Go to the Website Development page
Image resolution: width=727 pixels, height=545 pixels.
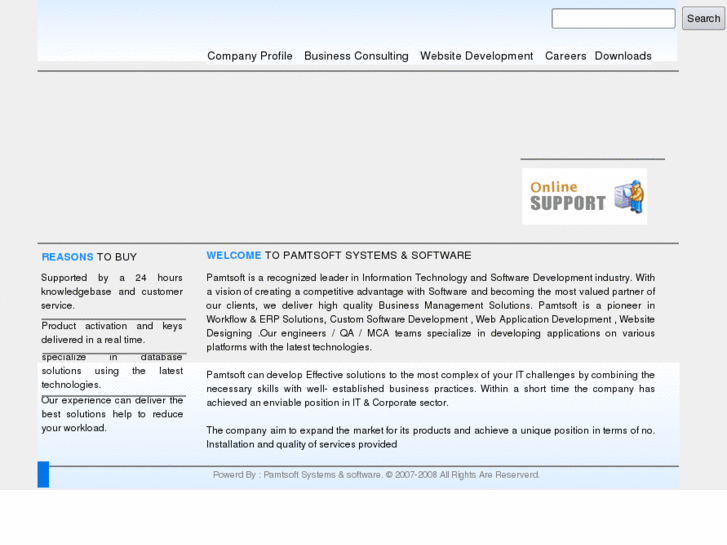click(x=476, y=56)
